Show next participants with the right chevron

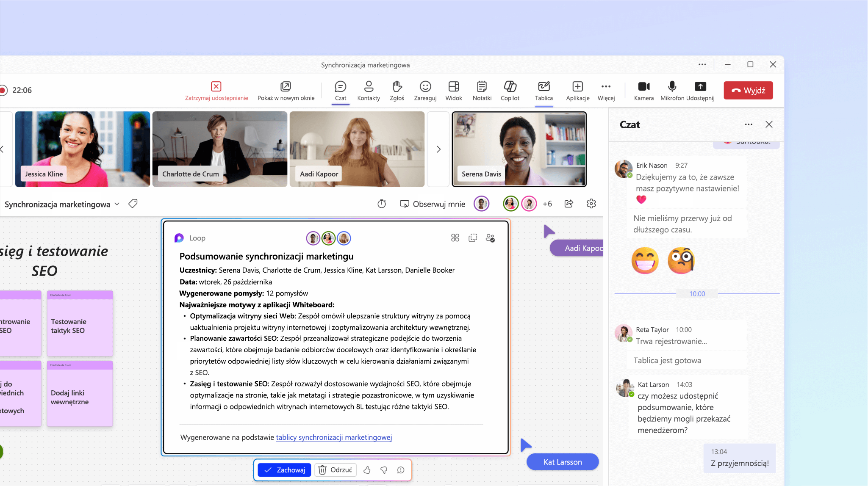438,149
